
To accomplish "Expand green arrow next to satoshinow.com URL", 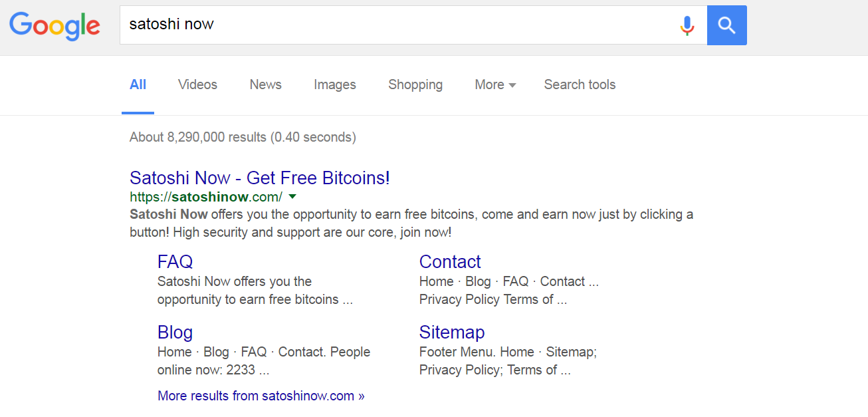I will point(292,197).
